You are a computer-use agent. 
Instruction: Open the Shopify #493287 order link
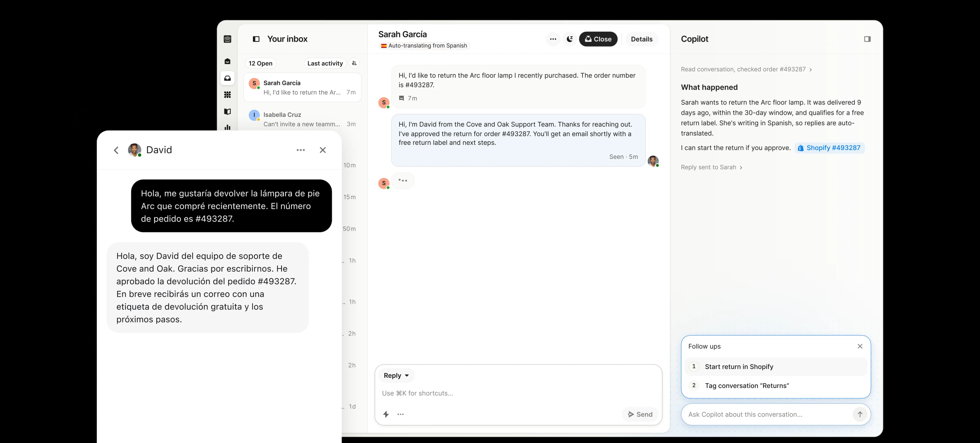pos(829,148)
